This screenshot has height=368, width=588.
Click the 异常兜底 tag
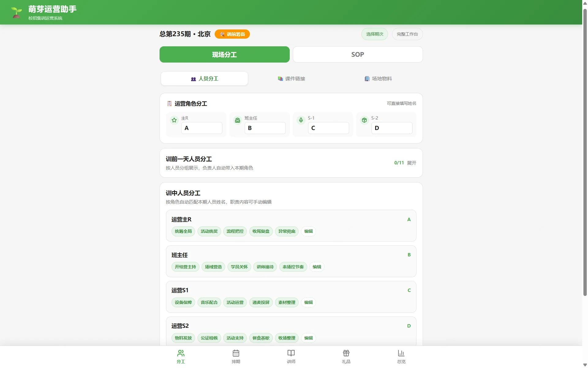(x=287, y=231)
